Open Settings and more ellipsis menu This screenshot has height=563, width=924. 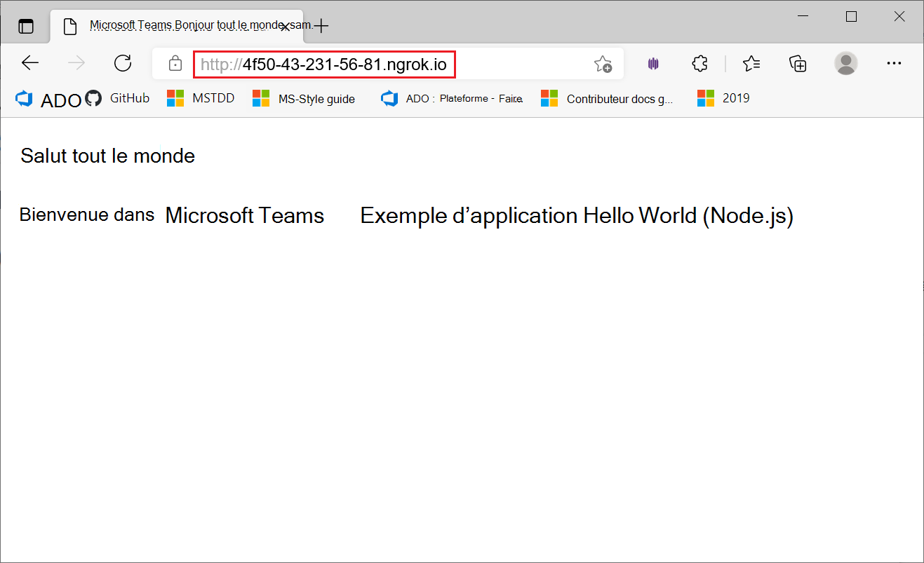[x=894, y=64]
